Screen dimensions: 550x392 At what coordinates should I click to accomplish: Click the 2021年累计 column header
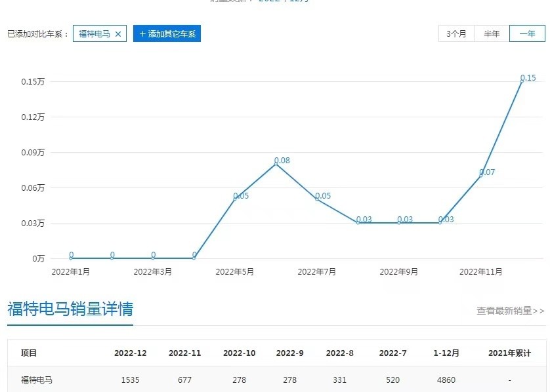[x=509, y=353]
